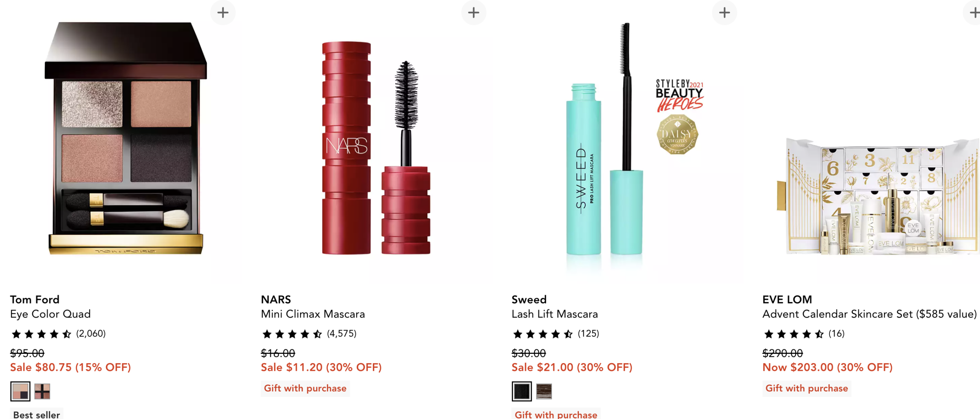980x419 pixels.
Task: Click Eye Color Quad product title
Action: 51,314
